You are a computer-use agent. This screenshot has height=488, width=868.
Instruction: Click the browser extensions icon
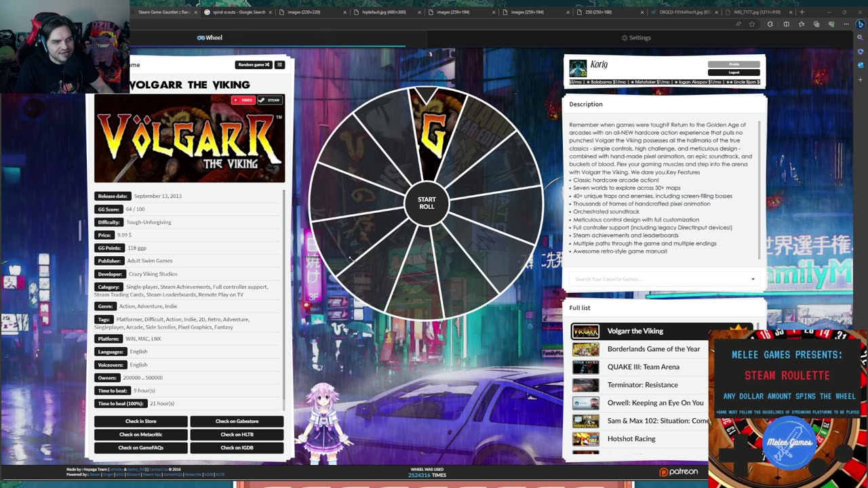(x=770, y=24)
